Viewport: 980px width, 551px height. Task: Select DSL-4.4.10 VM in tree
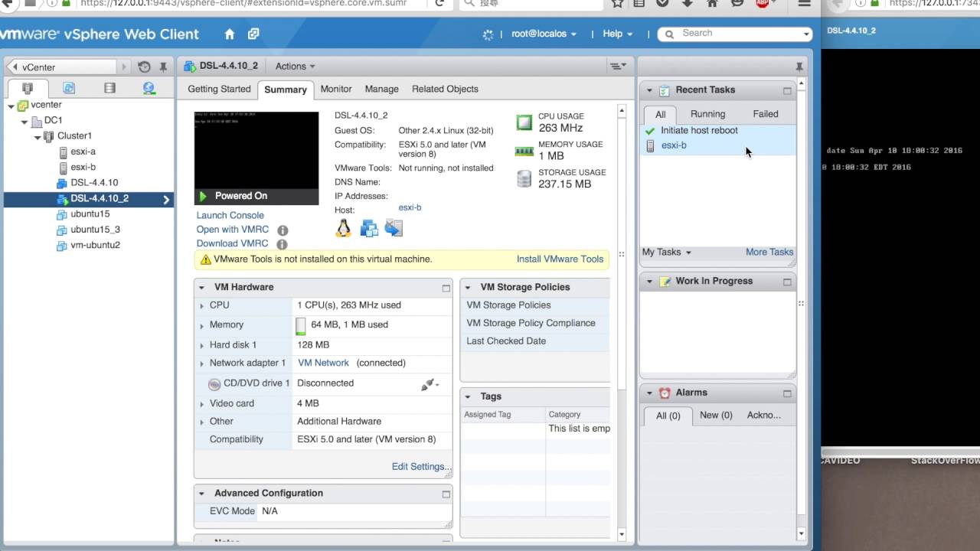point(94,183)
